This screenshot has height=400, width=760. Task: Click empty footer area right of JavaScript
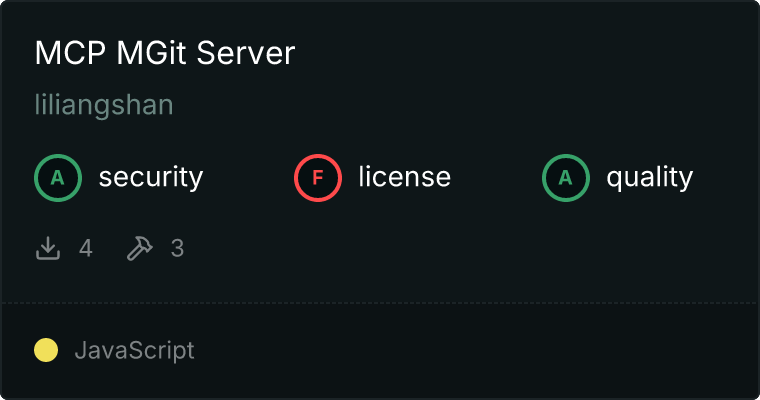480,351
